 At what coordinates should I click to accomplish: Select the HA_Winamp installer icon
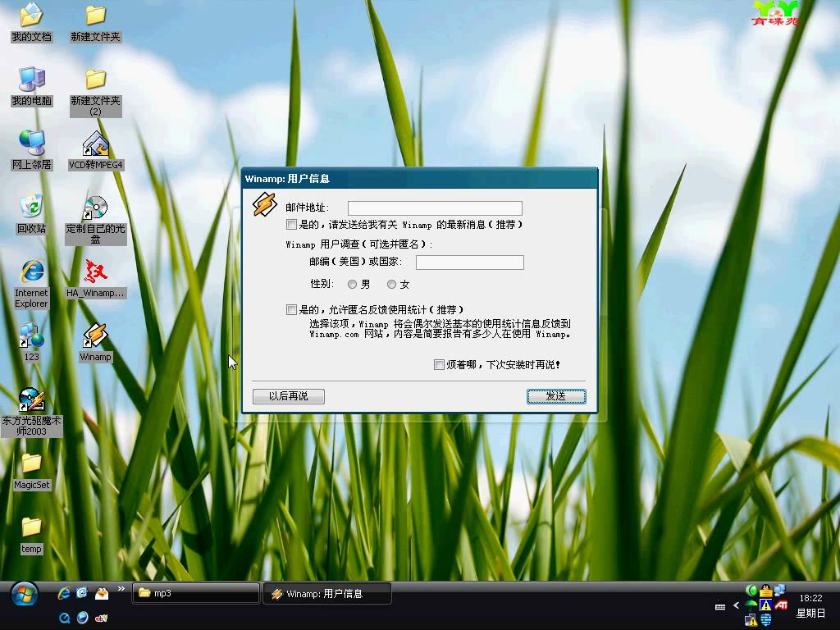[95, 279]
